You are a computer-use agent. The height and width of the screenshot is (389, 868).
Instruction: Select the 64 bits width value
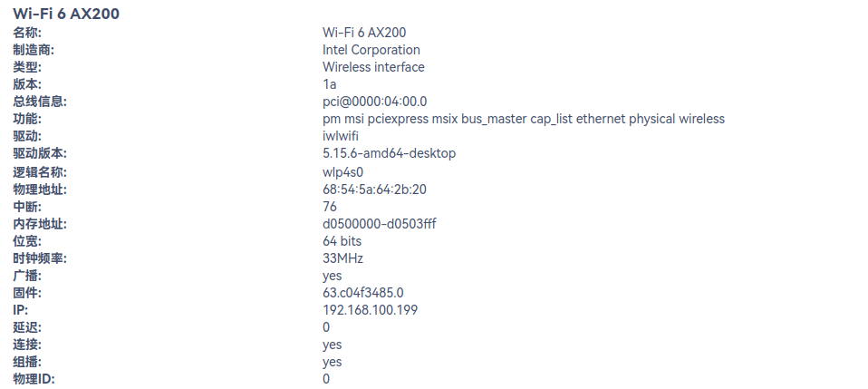pos(342,241)
